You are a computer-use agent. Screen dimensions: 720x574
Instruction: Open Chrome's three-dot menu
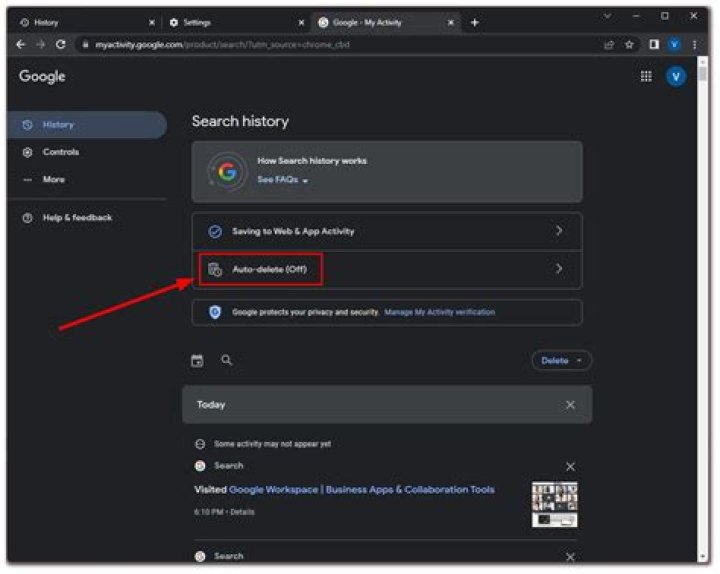(694, 45)
